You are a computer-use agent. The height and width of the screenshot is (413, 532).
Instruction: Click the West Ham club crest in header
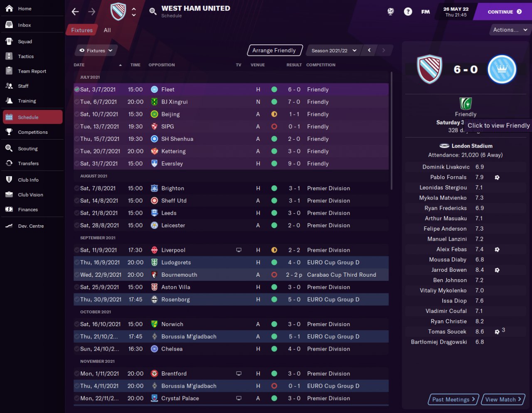(x=118, y=12)
